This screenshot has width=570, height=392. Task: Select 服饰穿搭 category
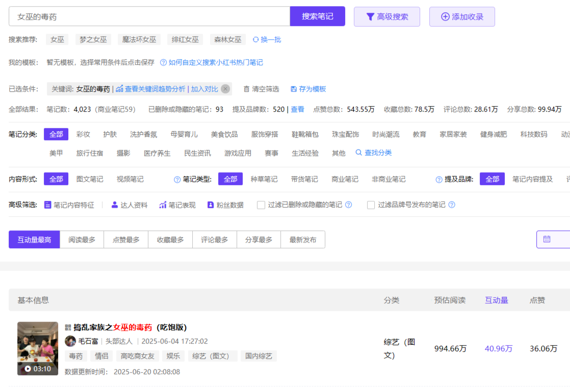click(x=265, y=135)
